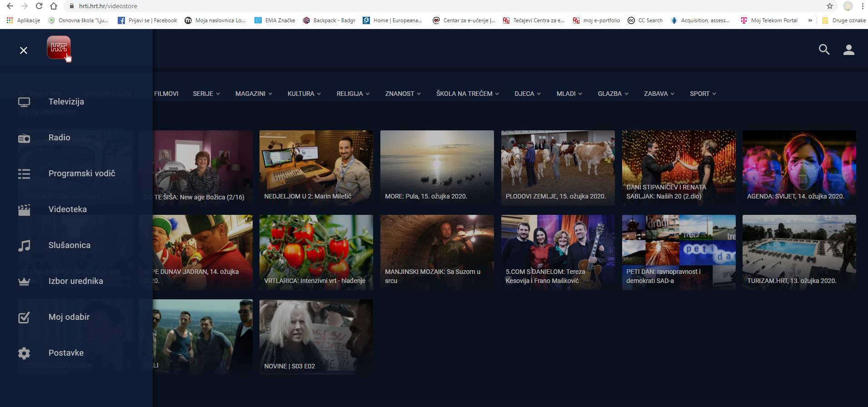
Task: Click the Postavke gear icon
Action: click(x=24, y=353)
